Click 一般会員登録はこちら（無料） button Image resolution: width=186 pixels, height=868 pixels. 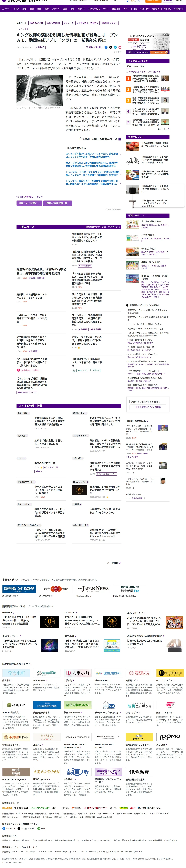(147, 407)
